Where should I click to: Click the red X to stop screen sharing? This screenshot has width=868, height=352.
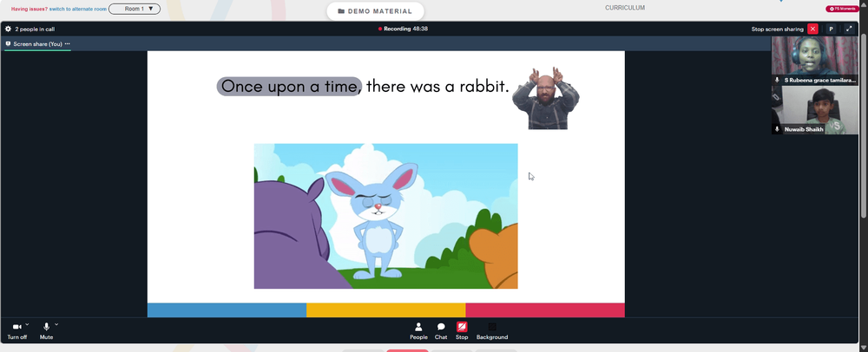coord(812,29)
